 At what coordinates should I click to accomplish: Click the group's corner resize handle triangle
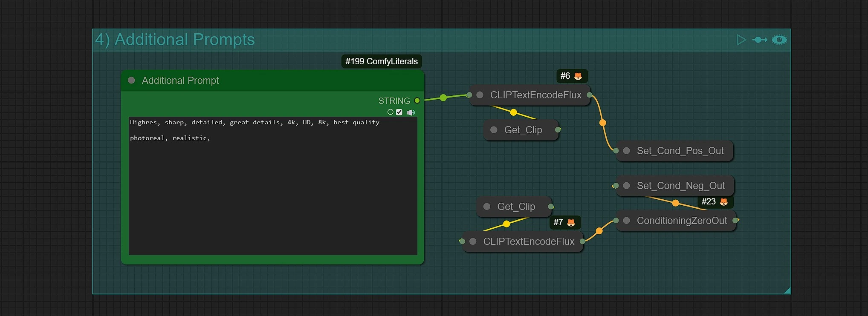[787, 290]
